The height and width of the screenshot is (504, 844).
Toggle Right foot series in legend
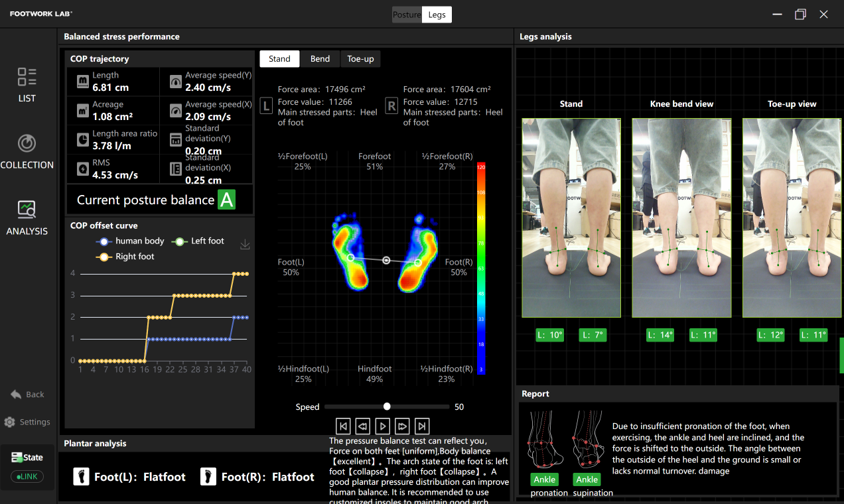click(x=126, y=257)
